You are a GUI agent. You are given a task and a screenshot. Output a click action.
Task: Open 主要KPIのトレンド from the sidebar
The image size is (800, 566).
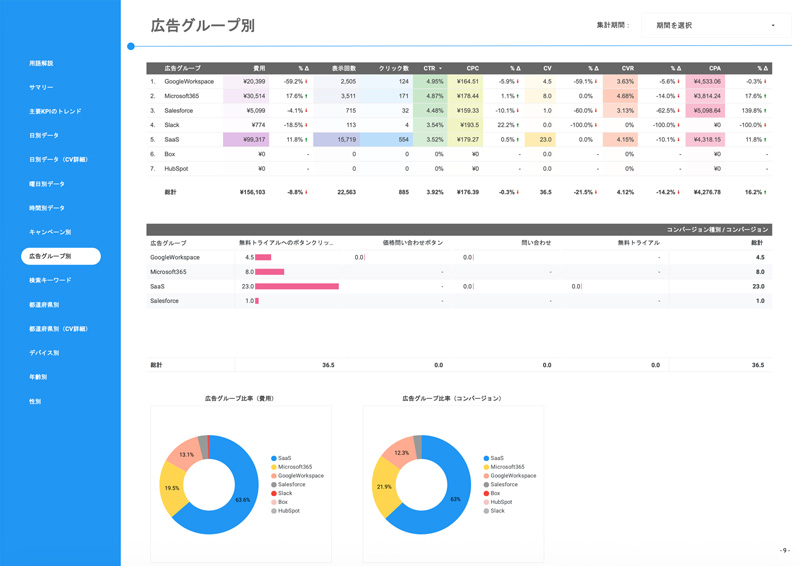click(x=55, y=112)
